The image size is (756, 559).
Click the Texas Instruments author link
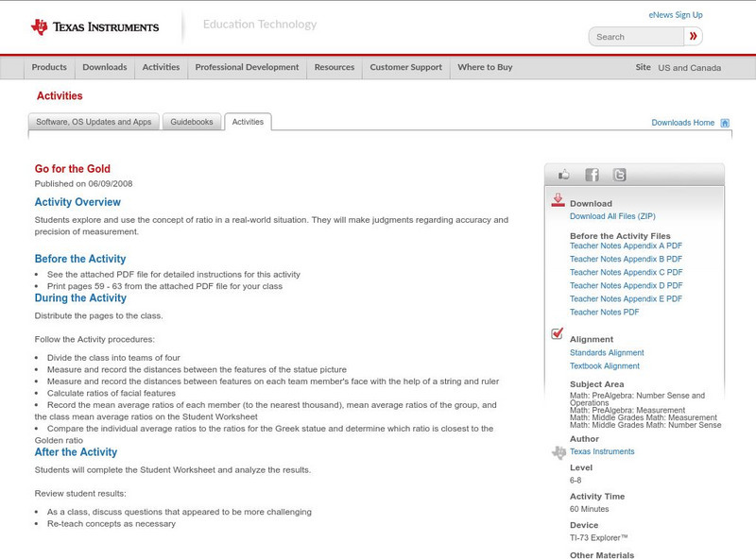(x=602, y=451)
